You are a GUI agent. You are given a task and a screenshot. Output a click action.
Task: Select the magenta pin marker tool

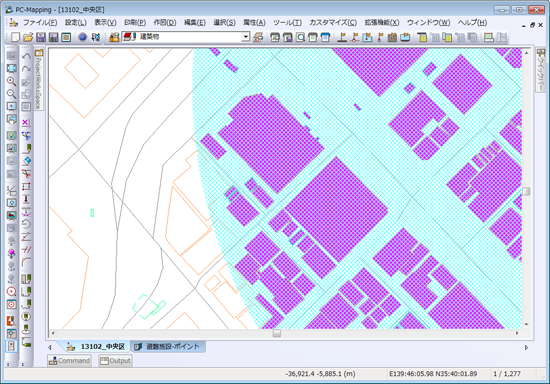pyautogui.click(x=12, y=253)
